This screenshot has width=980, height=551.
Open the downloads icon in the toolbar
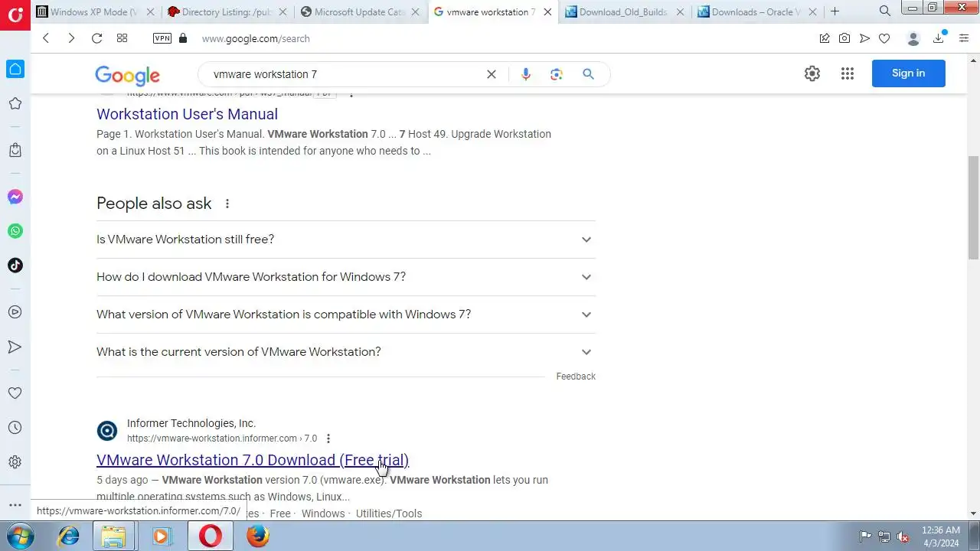(939, 38)
